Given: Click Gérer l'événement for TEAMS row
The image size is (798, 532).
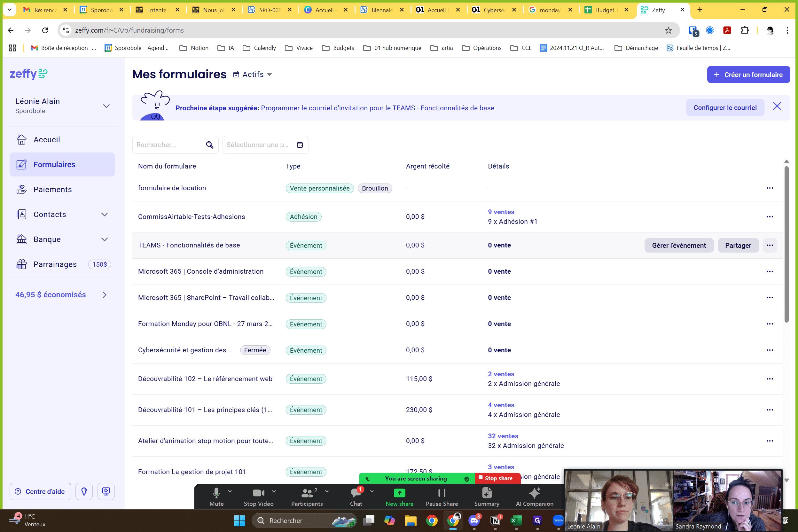Looking at the screenshot, I should coord(678,245).
